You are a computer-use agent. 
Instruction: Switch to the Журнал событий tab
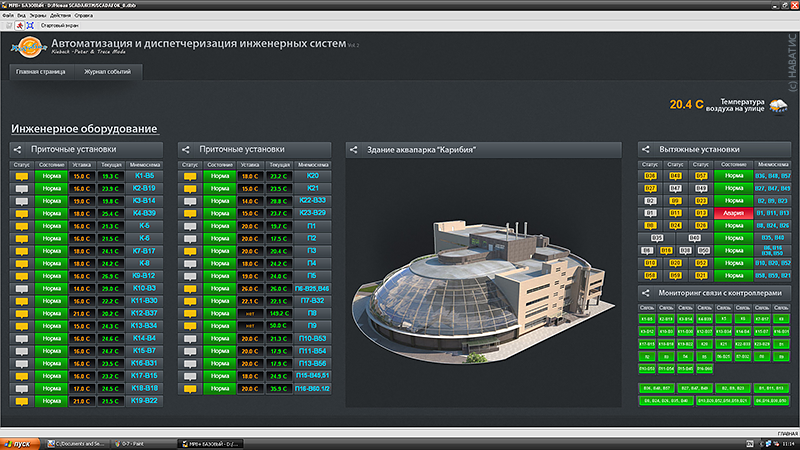coord(106,72)
